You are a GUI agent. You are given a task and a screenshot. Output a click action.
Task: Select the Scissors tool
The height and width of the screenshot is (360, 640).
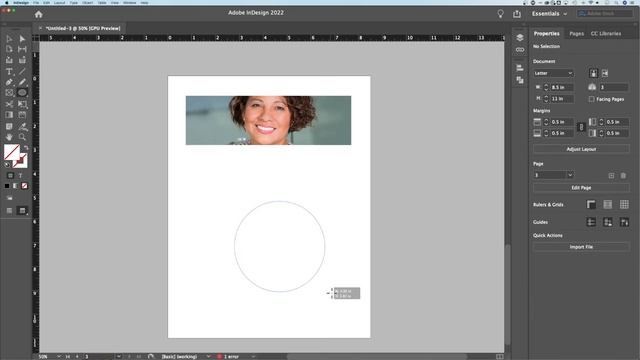click(9, 104)
